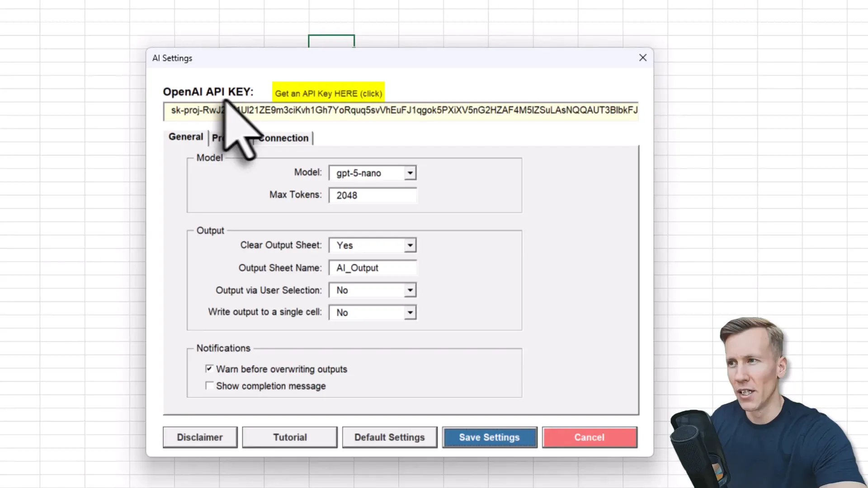Click Get an API Key HERE link
868x488 pixels.
(x=328, y=94)
